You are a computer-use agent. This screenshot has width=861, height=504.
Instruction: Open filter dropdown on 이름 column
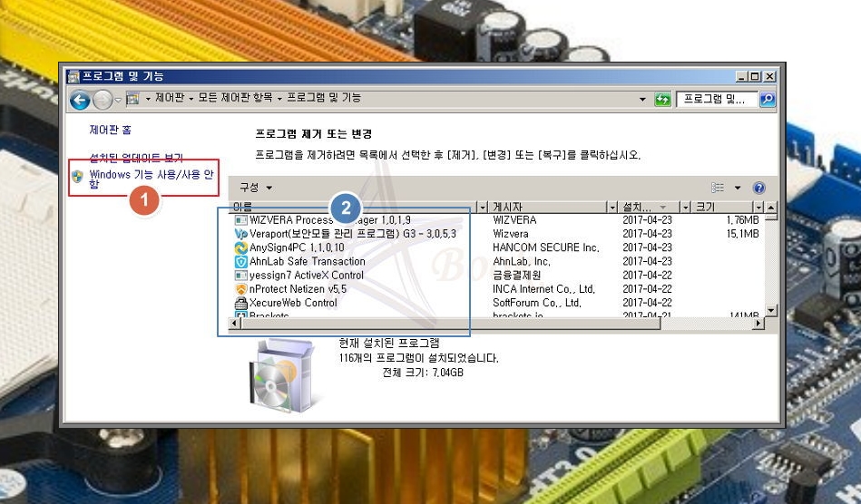click(x=483, y=208)
